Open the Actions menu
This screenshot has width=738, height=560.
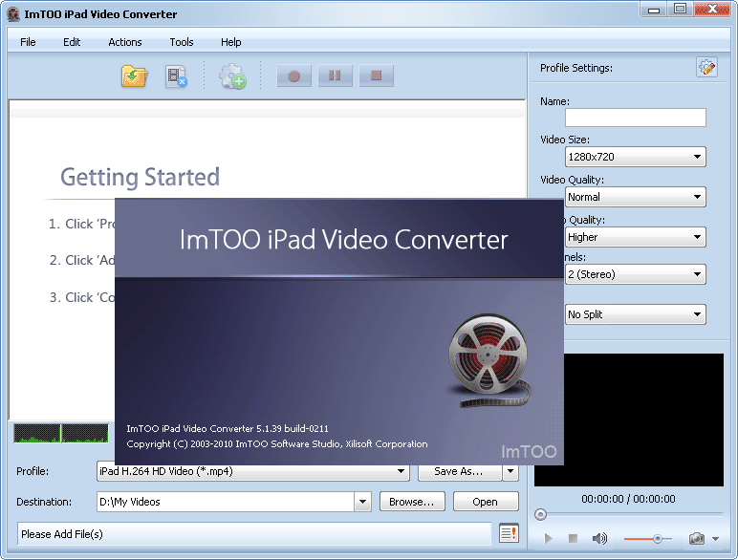124,42
